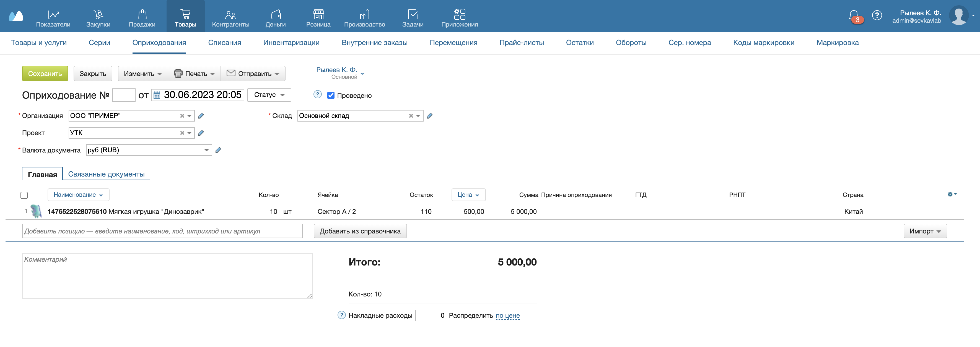This screenshot has height=347, width=980.
Task: Open the Валюта документа dropdown
Action: pyautogui.click(x=206, y=150)
